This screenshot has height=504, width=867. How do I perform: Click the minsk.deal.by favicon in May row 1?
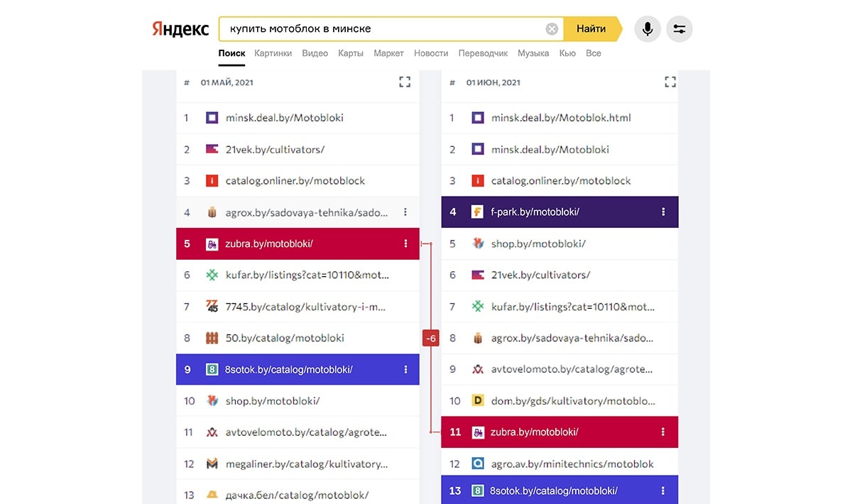(x=212, y=118)
